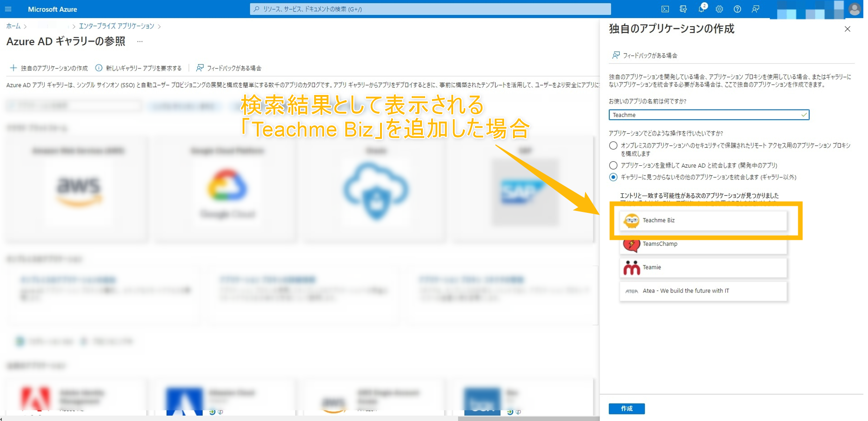Launch Cloud Shell from the top bar
This screenshot has width=868, height=421.
pos(665,9)
